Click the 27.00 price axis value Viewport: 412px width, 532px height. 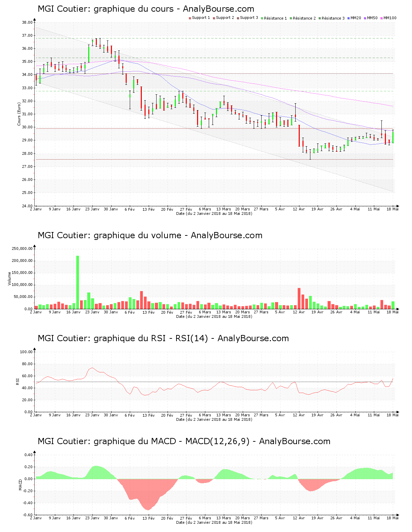[x=27, y=166]
